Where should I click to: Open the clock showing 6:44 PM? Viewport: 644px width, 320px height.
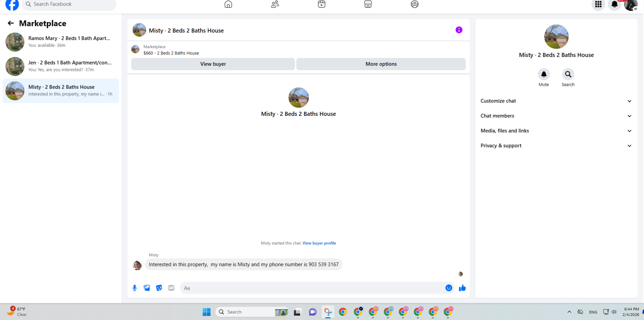[x=631, y=312]
